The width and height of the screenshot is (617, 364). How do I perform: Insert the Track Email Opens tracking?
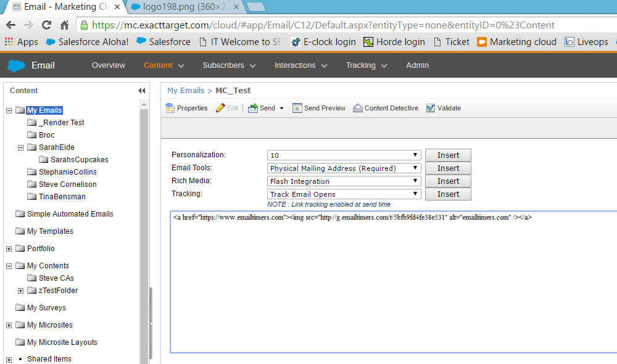448,194
